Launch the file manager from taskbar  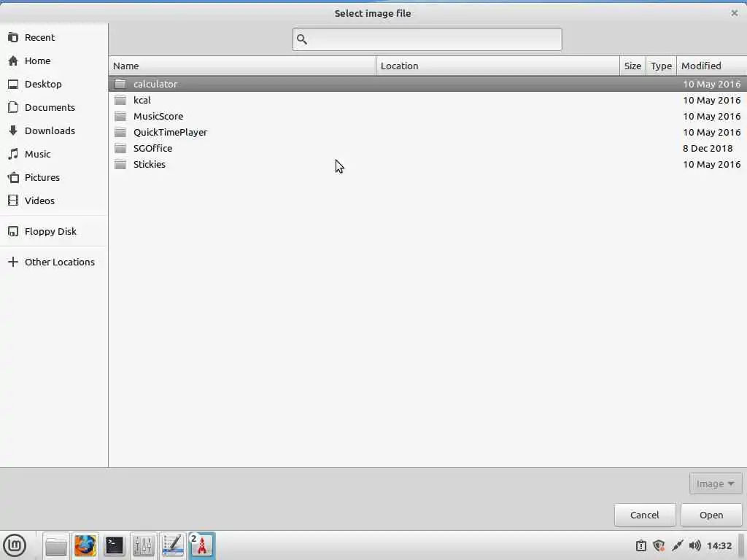click(x=56, y=545)
